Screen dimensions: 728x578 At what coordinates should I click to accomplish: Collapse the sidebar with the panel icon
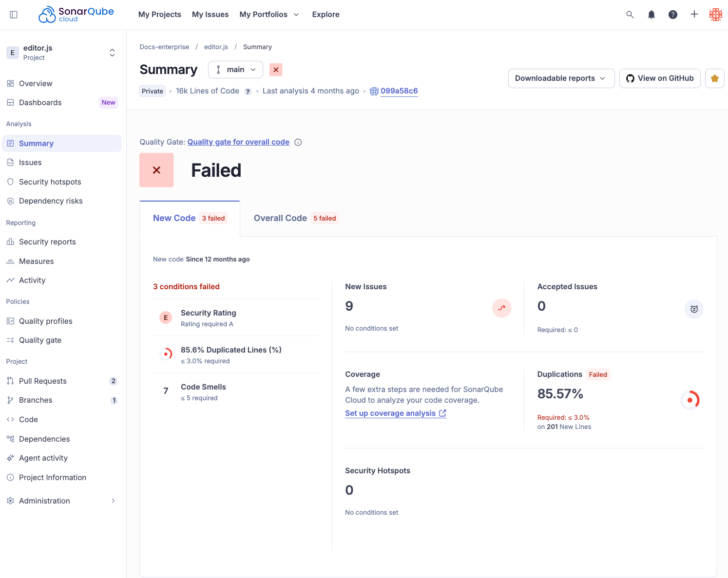[14, 15]
